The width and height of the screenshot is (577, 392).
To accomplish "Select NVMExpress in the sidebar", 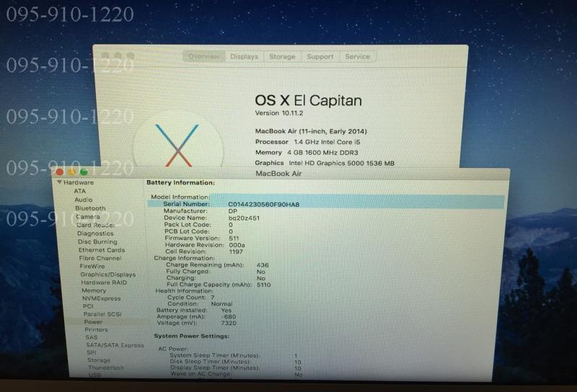I will coord(101,298).
